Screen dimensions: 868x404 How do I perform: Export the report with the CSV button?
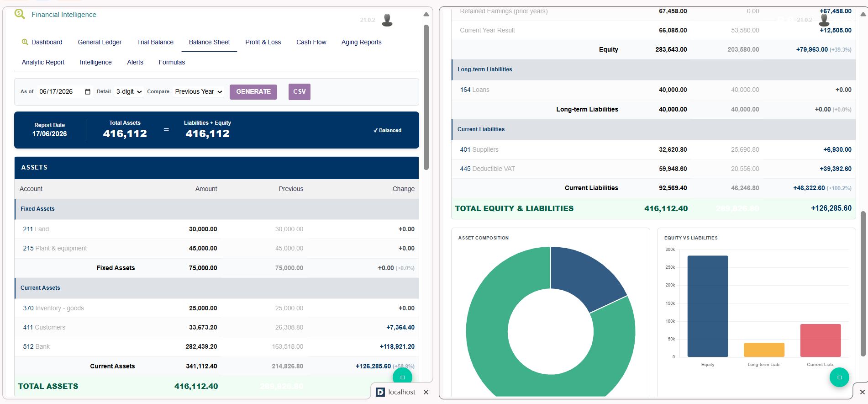(x=300, y=92)
